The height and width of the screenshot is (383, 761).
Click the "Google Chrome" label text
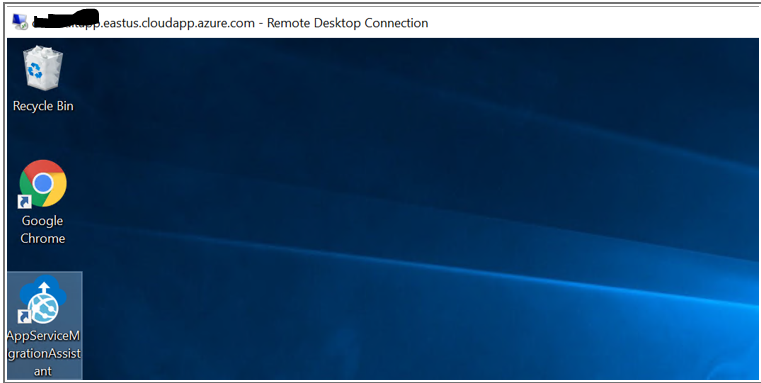click(x=43, y=230)
